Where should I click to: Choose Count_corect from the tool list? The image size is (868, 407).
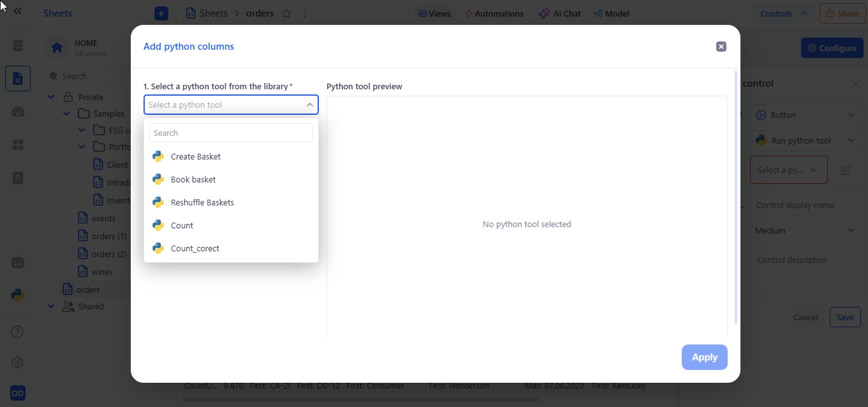(x=195, y=248)
